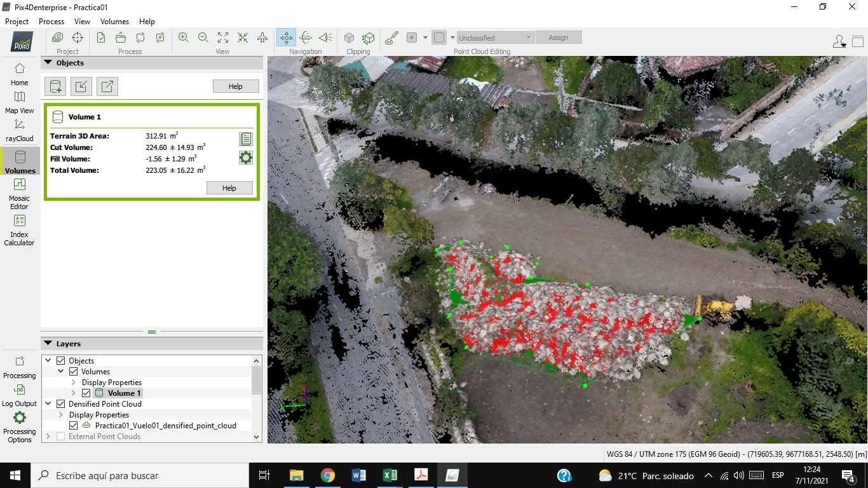Open the Process menu
The height and width of the screenshot is (488, 868).
tap(51, 22)
